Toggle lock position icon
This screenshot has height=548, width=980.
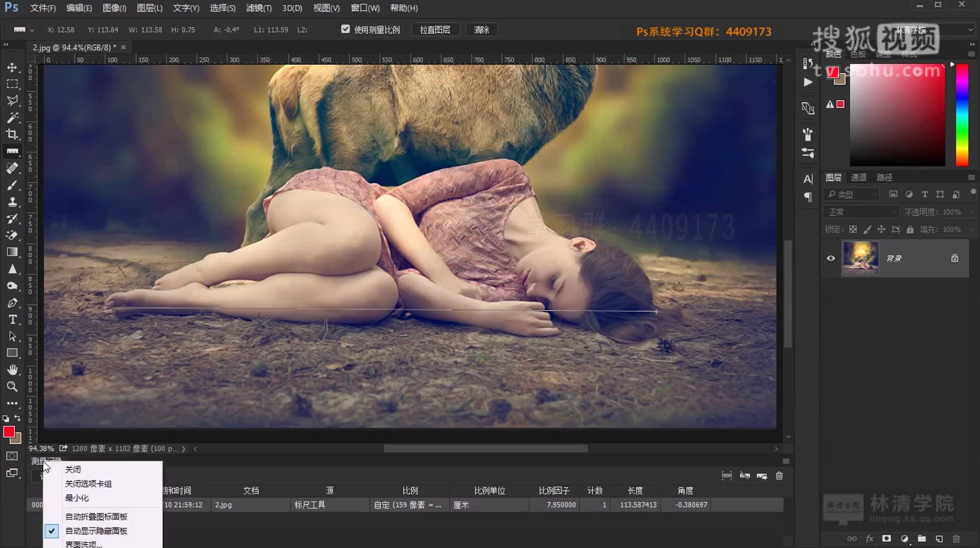[881, 230]
